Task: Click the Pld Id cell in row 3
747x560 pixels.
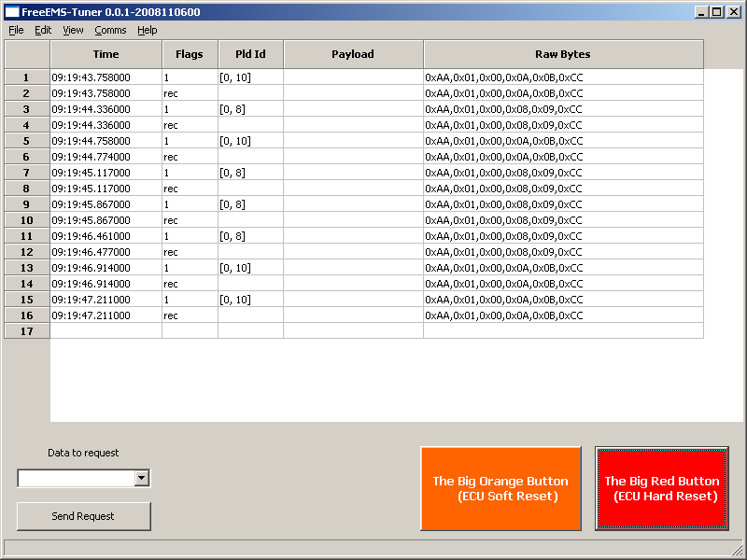Action: (250, 109)
